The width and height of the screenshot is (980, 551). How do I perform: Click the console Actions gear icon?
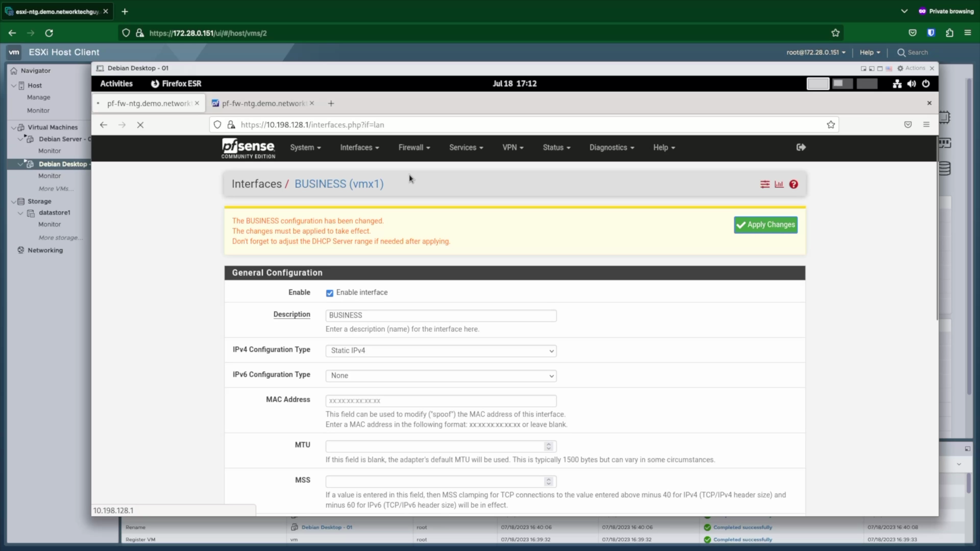(x=900, y=68)
